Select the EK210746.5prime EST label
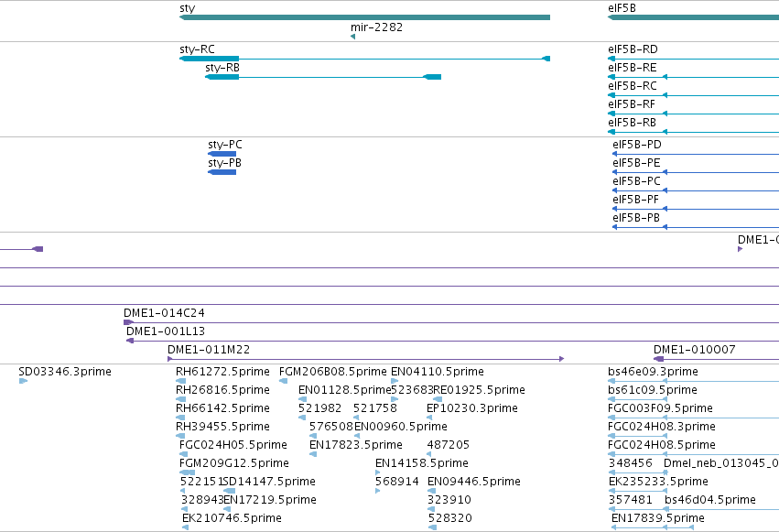This screenshot has width=779, height=532. (x=232, y=518)
